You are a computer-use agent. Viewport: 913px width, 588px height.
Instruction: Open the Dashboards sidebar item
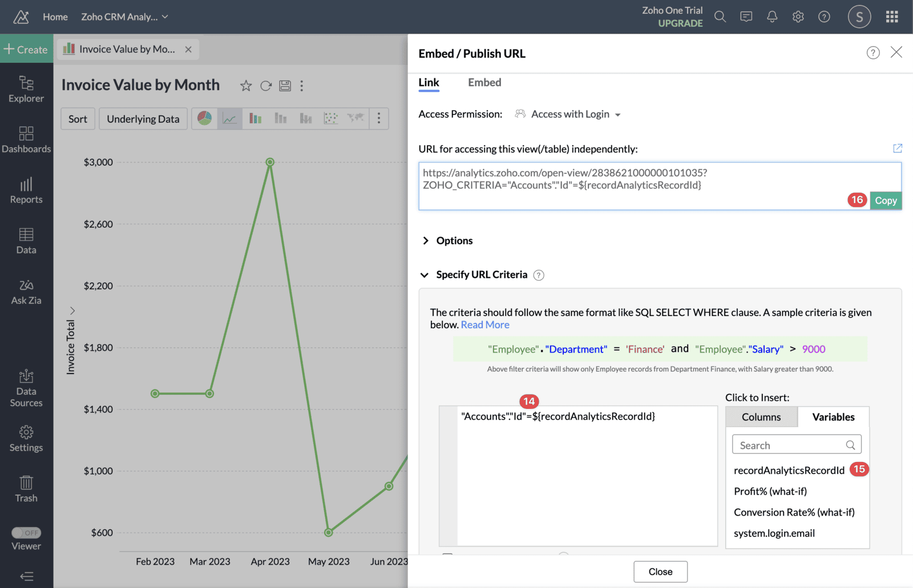pos(26,140)
